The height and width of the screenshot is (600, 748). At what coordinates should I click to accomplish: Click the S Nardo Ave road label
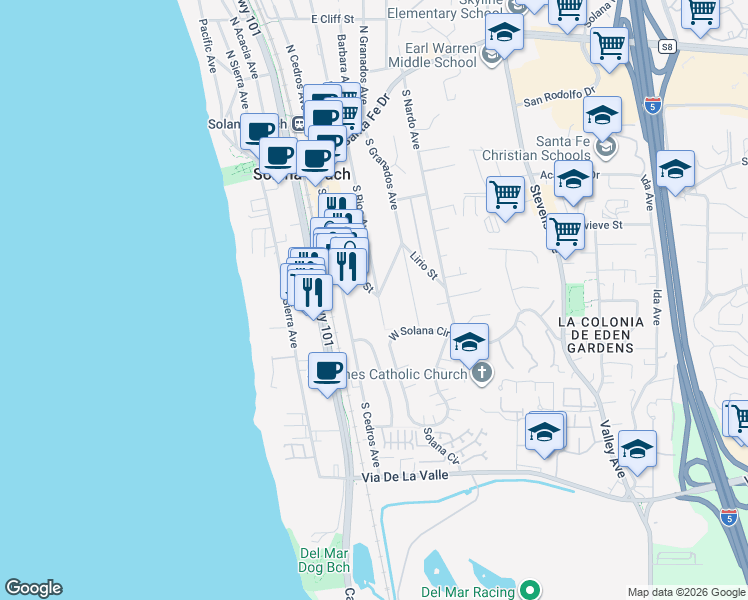tap(411, 119)
